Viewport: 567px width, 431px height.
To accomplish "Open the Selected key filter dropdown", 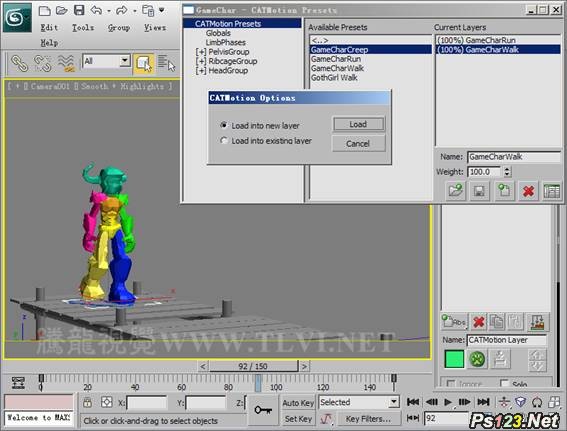I will tap(394, 402).
